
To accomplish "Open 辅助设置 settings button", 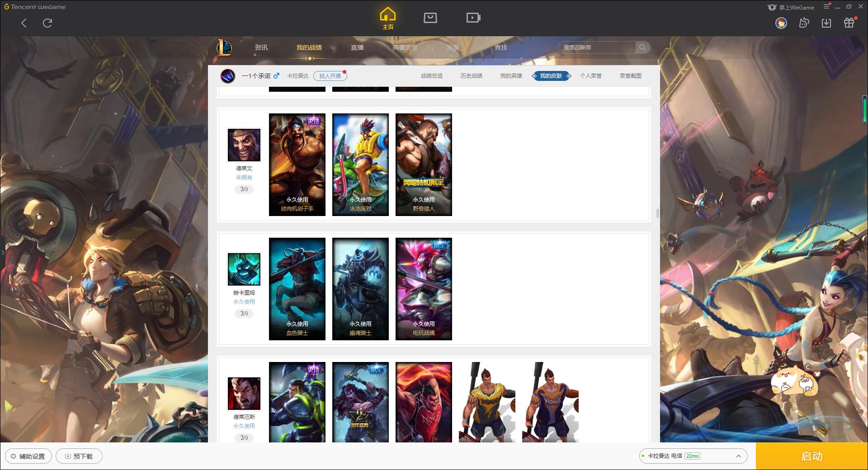I will [x=28, y=456].
